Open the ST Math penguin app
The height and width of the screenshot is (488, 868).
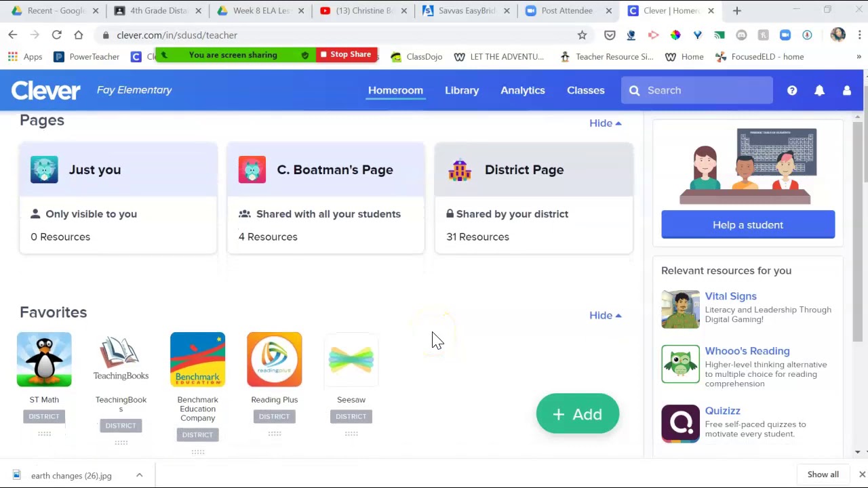[44, 359]
